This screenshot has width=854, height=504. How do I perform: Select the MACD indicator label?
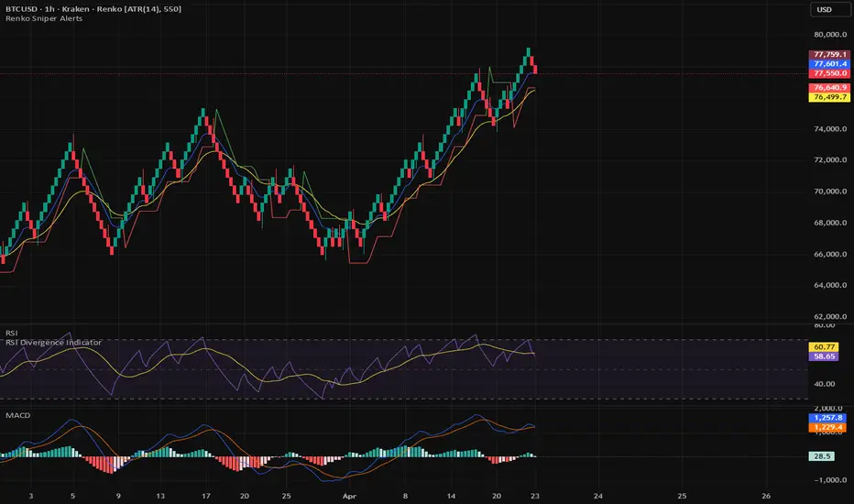tap(18, 415)
